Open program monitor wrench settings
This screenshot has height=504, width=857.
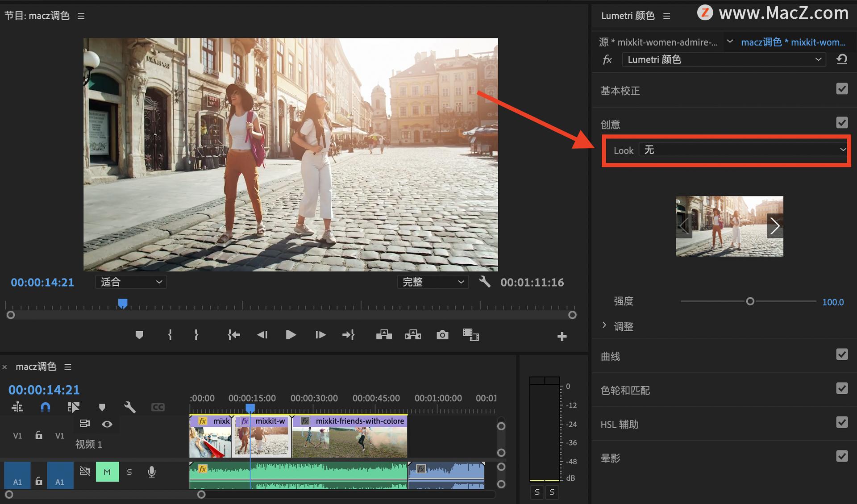tap(485, 282)
